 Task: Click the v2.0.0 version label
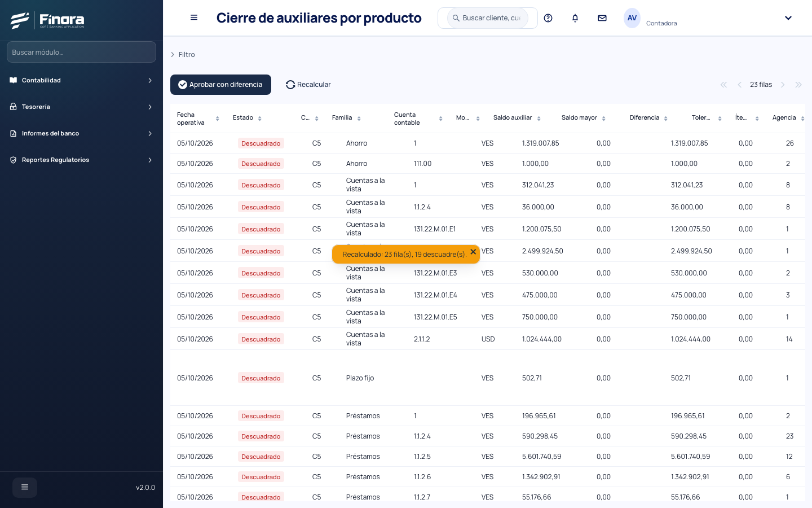(x=145, y=488)
